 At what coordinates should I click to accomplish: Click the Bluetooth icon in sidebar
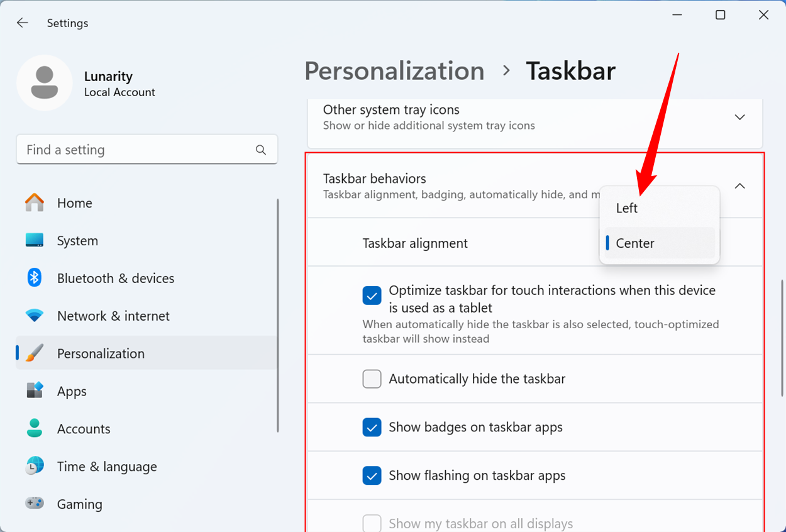point(35,278)
